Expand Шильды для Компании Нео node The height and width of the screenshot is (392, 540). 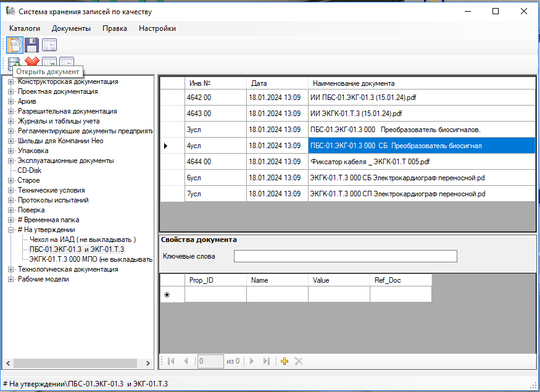coord(11,141)
